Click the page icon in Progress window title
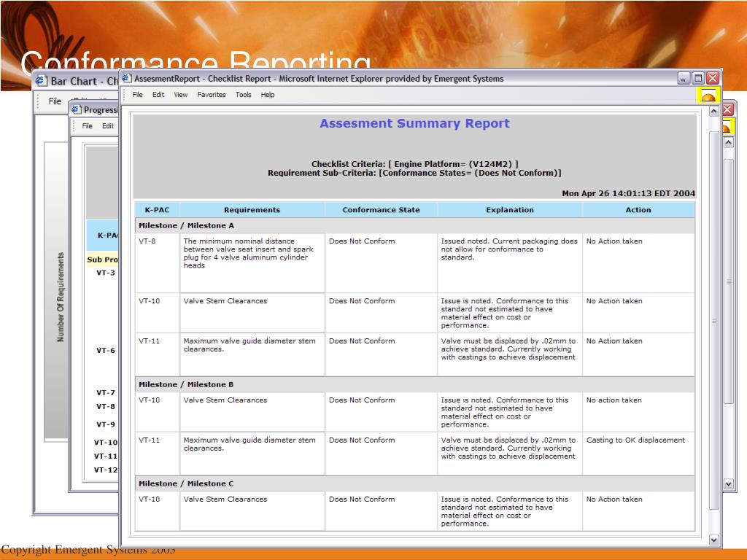The height and width of the screenshot is (560, 747). [x=76, y=110]
